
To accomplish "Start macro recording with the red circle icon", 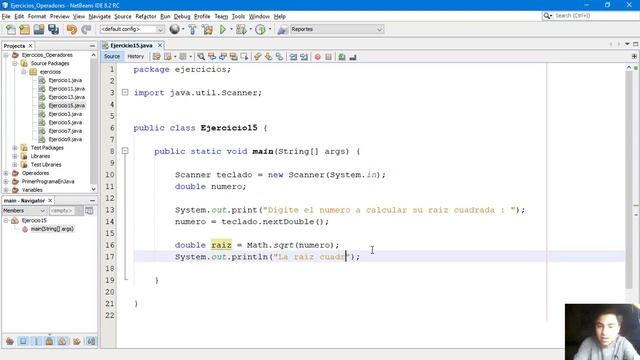I will 318,57.
